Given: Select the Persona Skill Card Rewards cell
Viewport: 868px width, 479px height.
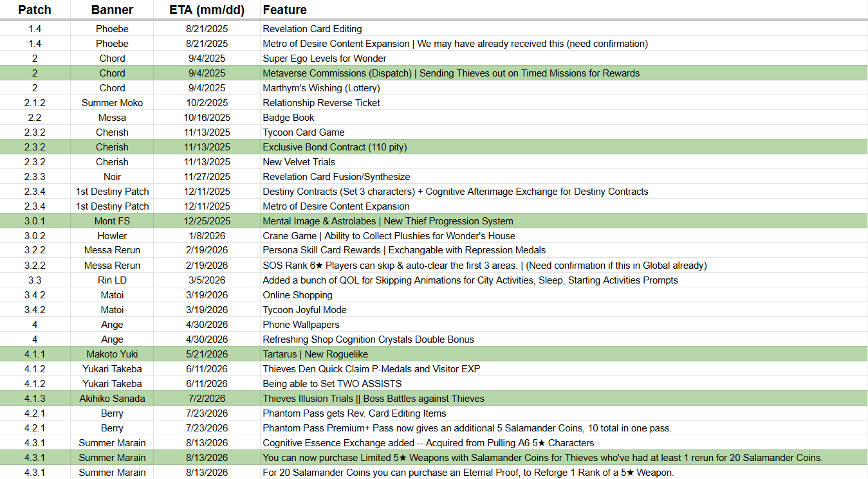Looking at the screenshot, I should click(564, 250).
